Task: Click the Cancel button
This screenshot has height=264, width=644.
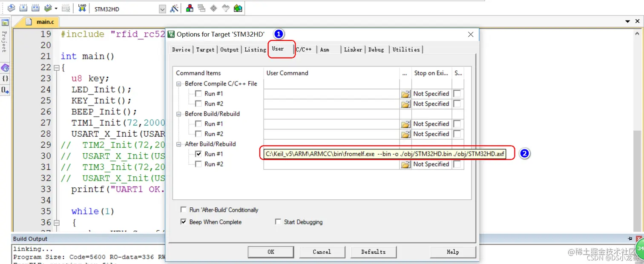Action: click(x=322, y=252)
